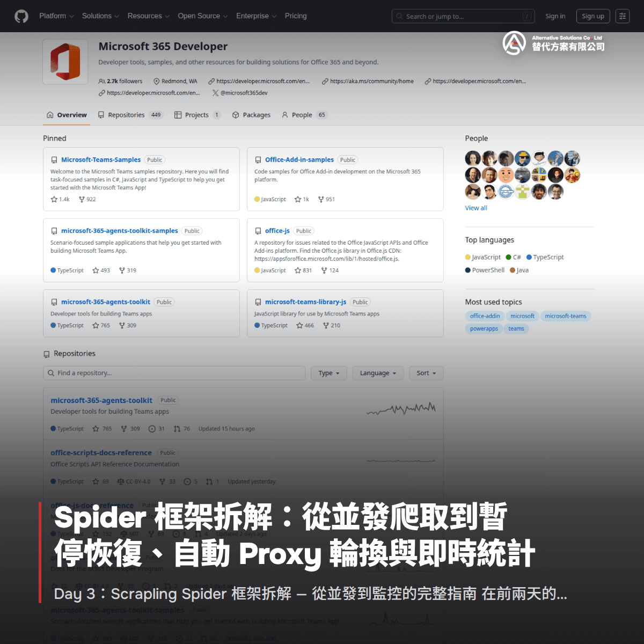Click the Sign in link
This screenshot has width=644, height=644.
click(x=555, y=16)
